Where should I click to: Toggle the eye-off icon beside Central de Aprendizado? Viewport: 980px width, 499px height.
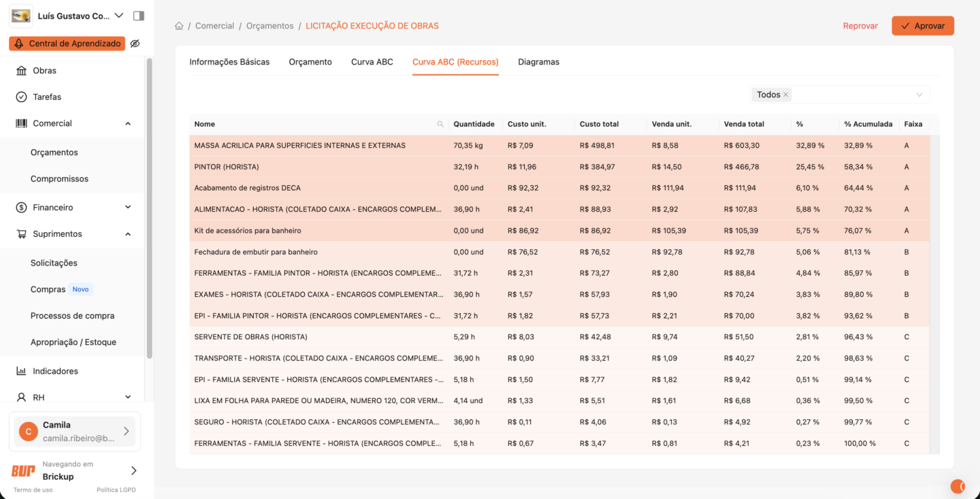click(x=135, y=44)
